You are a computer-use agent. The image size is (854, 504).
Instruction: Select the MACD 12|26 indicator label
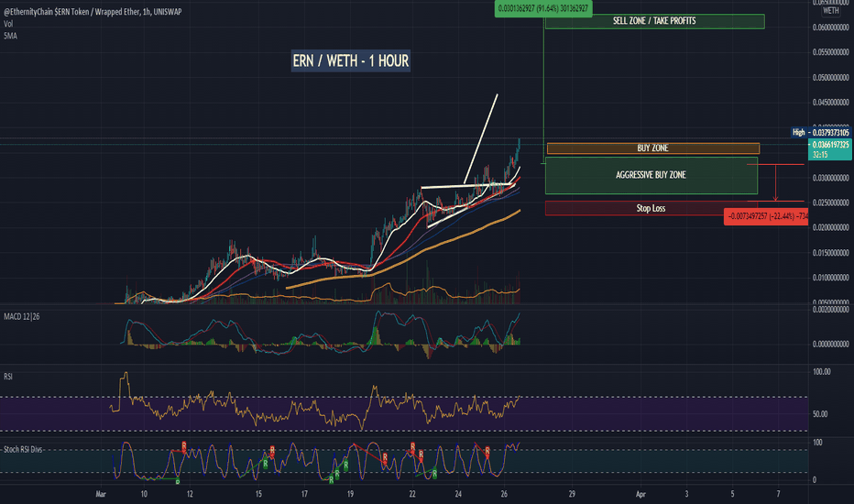pyautogui.click(x=22, y=316)
